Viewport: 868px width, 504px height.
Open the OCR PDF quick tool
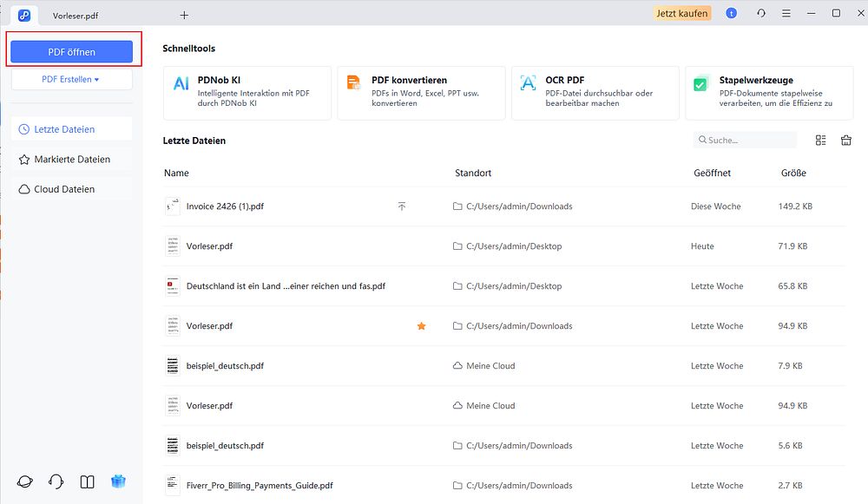coord(595,93)
